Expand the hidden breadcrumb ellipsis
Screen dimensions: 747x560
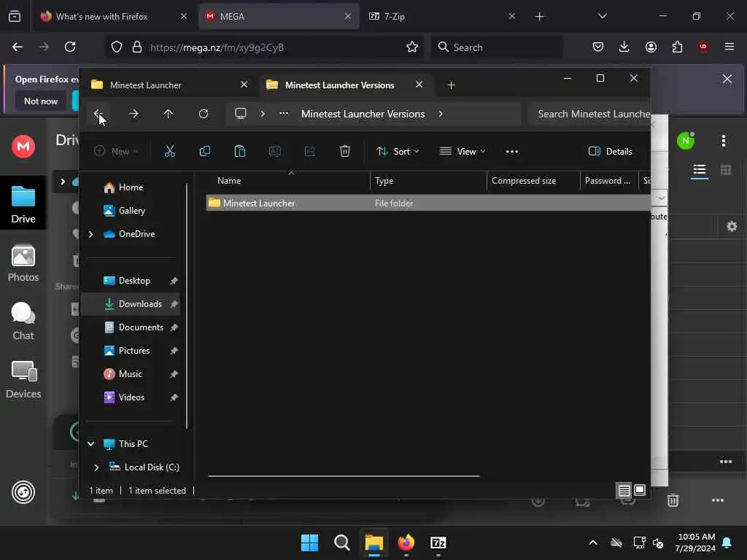pos(284,114)
